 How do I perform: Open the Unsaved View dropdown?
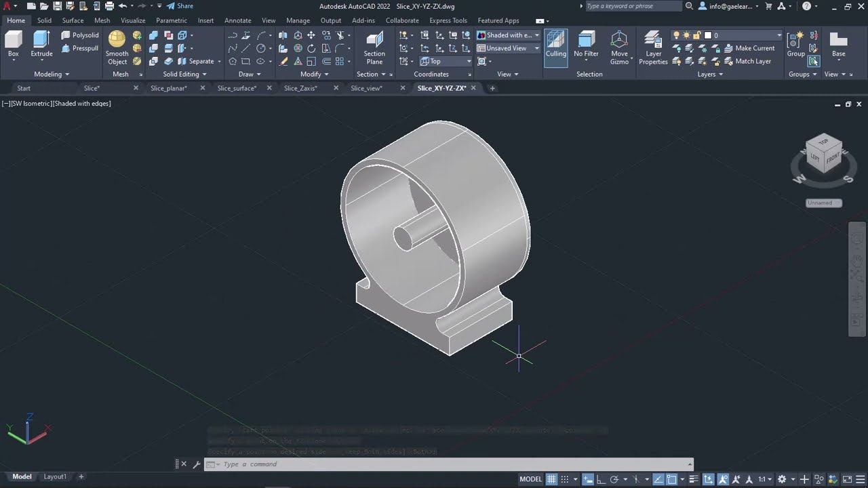click(508, 48)
